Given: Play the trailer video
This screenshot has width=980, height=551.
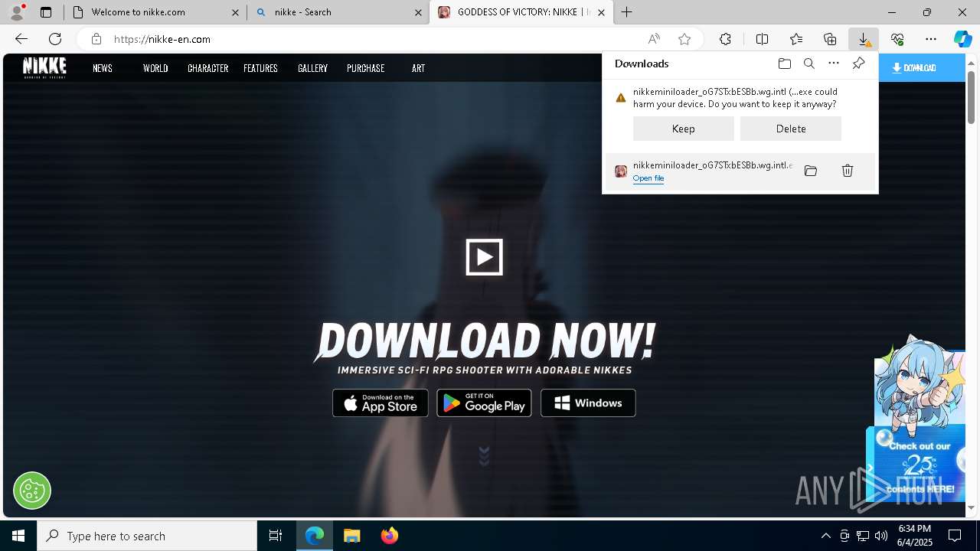Looking at the screenshot, I should (x=485, y=257).
